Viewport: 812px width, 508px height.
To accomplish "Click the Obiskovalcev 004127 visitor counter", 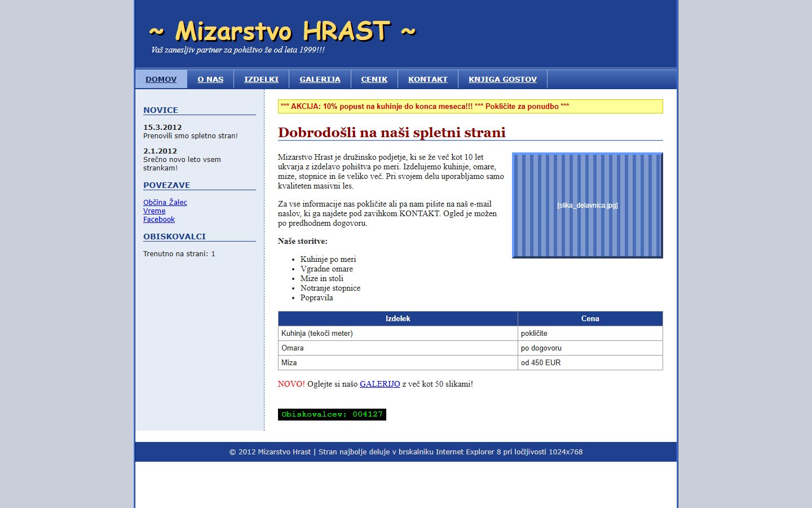I will click(332, 414).
